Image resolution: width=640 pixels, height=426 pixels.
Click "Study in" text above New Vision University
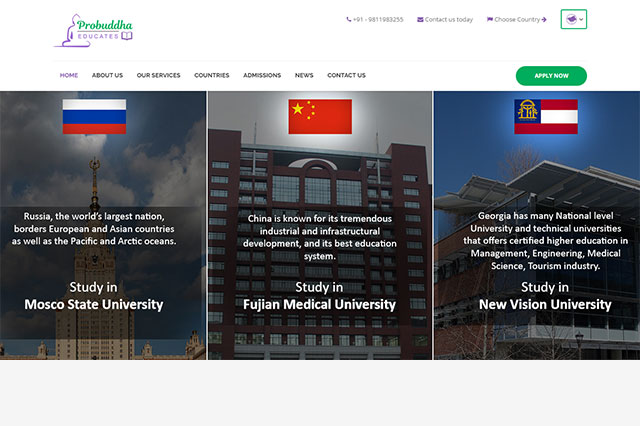(x=545, y=287)
